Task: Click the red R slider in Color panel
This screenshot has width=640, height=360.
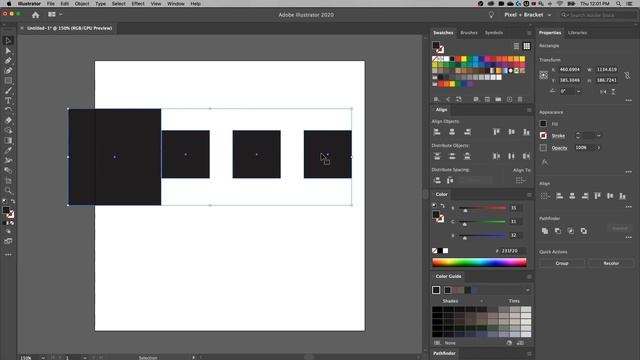Action: tap(483, 208)
